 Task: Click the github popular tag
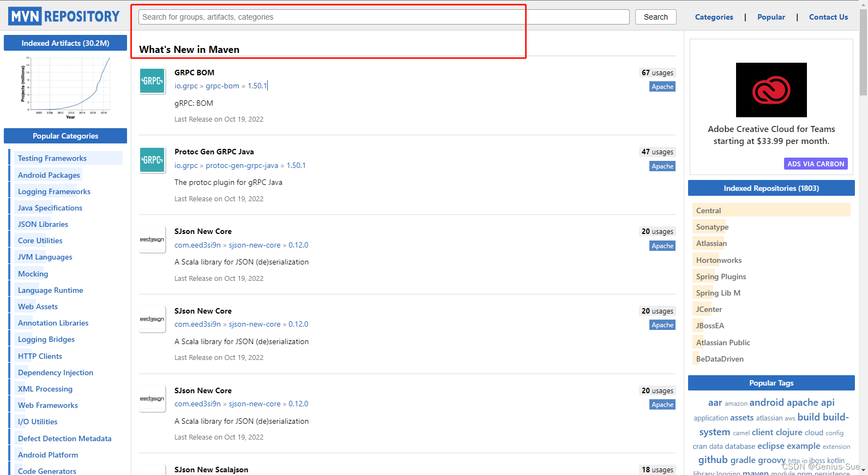[x=713, y=460]
